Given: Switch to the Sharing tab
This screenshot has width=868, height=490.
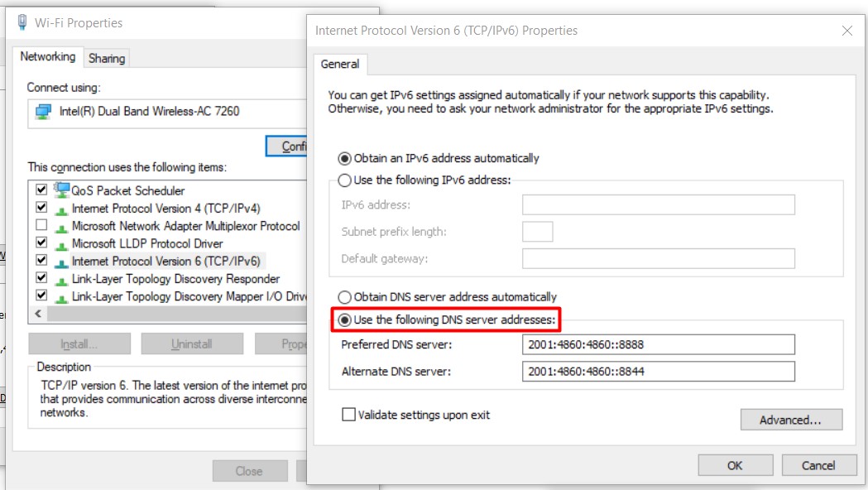Looking at the screenshot, I should (x=107, y=58).
